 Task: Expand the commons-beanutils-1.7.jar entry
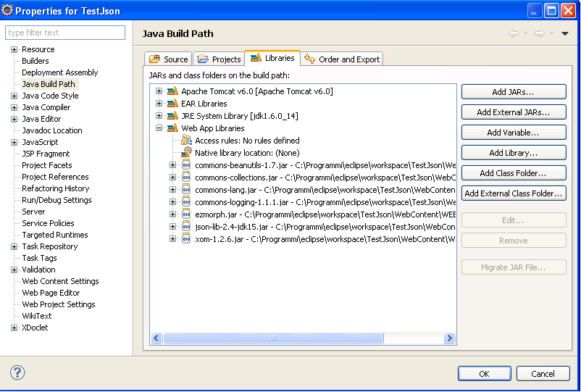click(x=172, y=165)
